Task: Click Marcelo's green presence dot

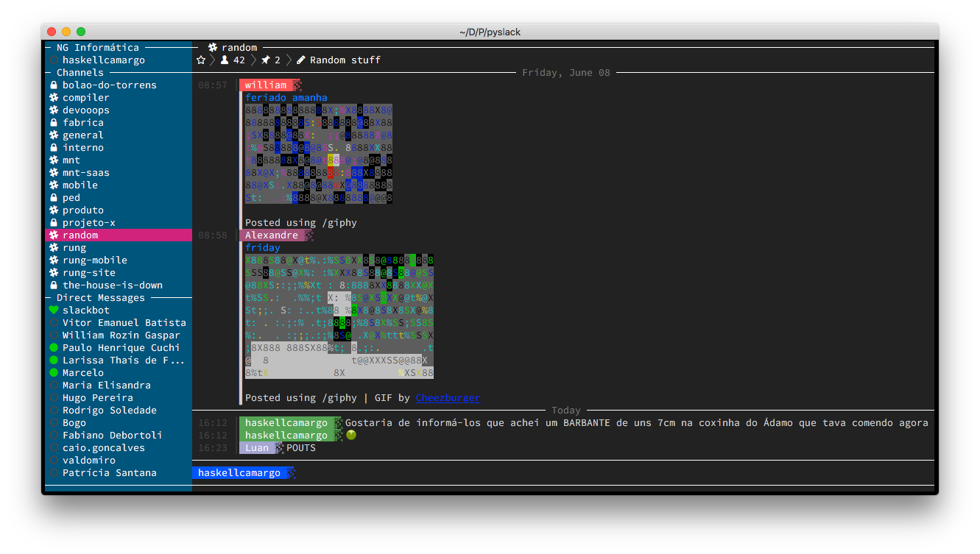Action: click(x=54, y=373)
